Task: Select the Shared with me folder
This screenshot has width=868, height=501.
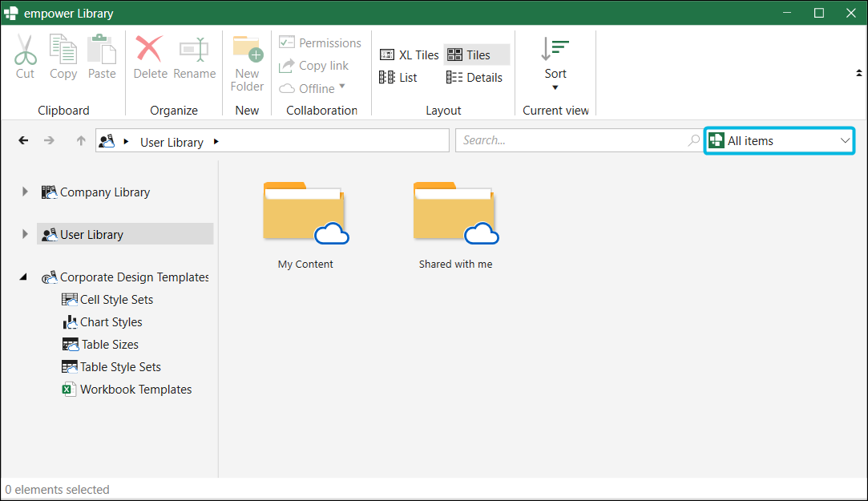Action: click(455, 226)
